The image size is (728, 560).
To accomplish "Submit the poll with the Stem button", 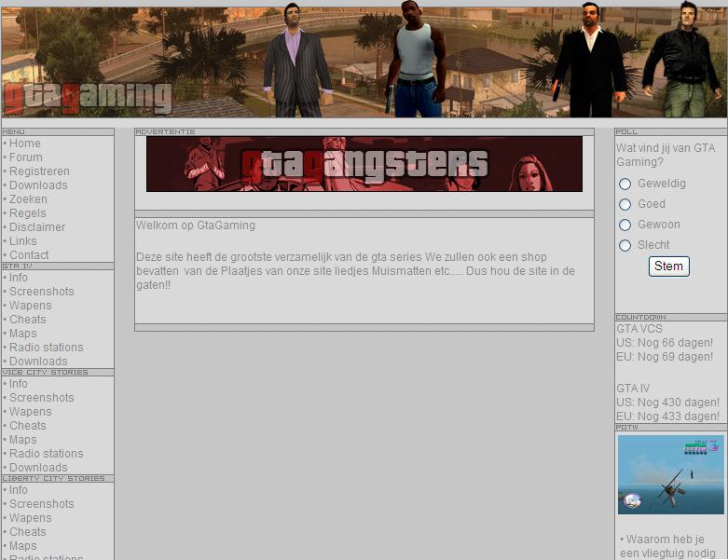I will click(669, 266).
